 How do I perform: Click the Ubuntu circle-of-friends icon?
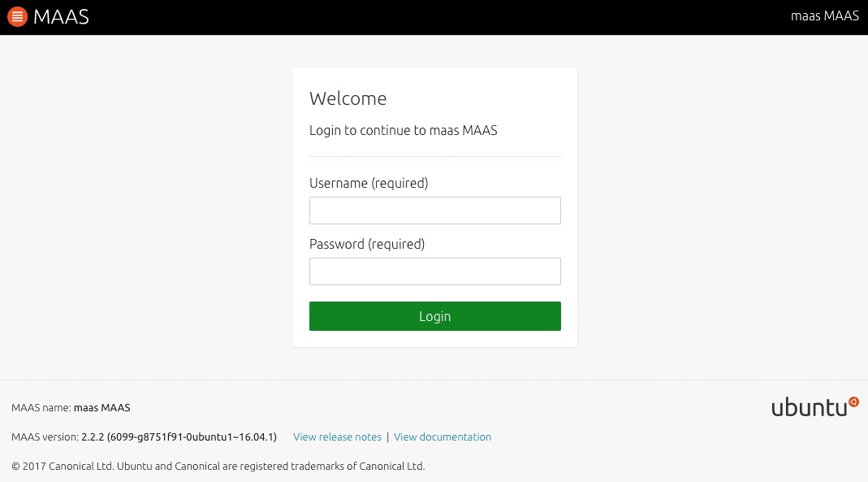pos(853,401)
